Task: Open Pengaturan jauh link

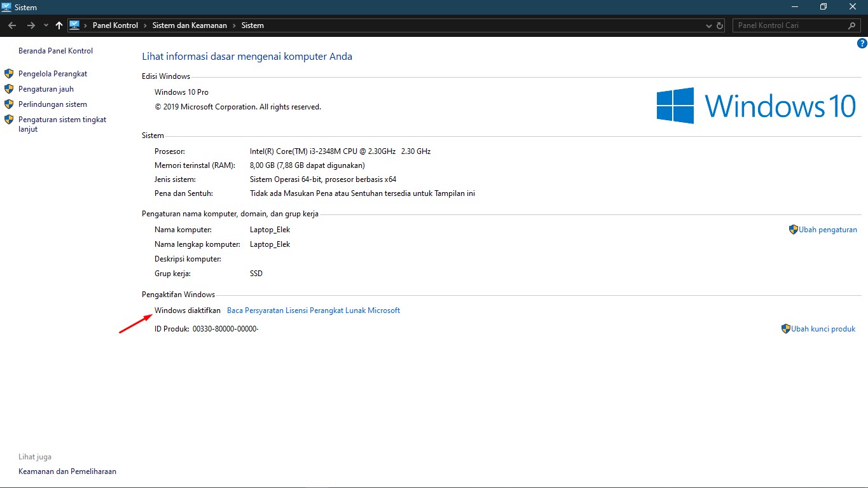Action: pyautogui.click(x=46, y=89)
